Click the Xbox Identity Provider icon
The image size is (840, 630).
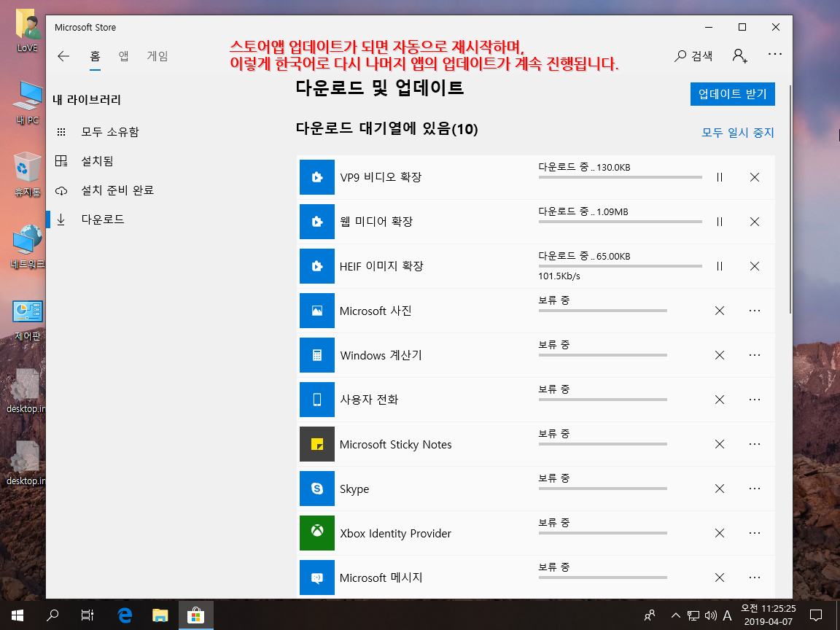317,532
